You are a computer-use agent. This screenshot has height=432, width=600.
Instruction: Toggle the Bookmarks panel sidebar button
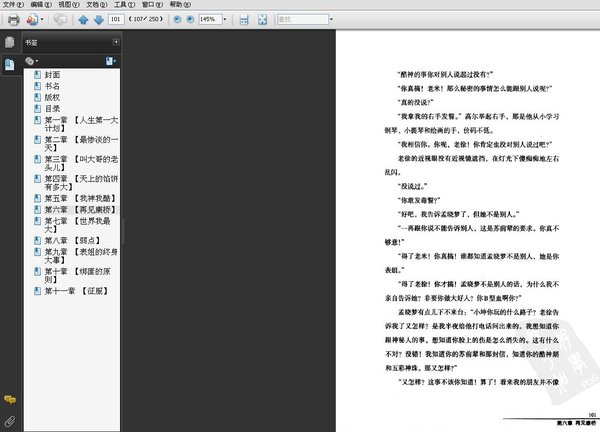(x=10, y=64)
